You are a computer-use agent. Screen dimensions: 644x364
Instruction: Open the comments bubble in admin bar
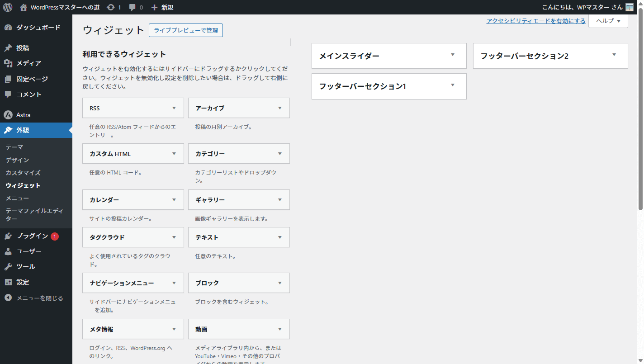point(133,7)
